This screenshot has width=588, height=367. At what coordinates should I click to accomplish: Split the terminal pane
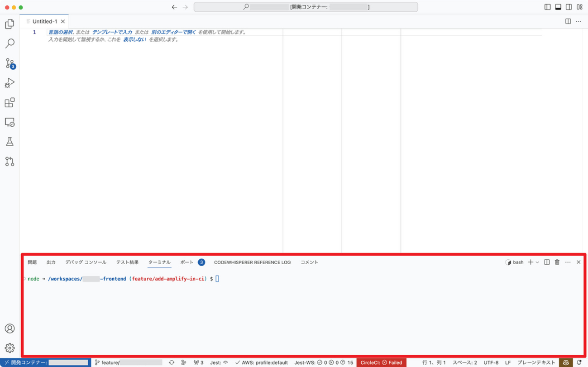coord(547,262)
